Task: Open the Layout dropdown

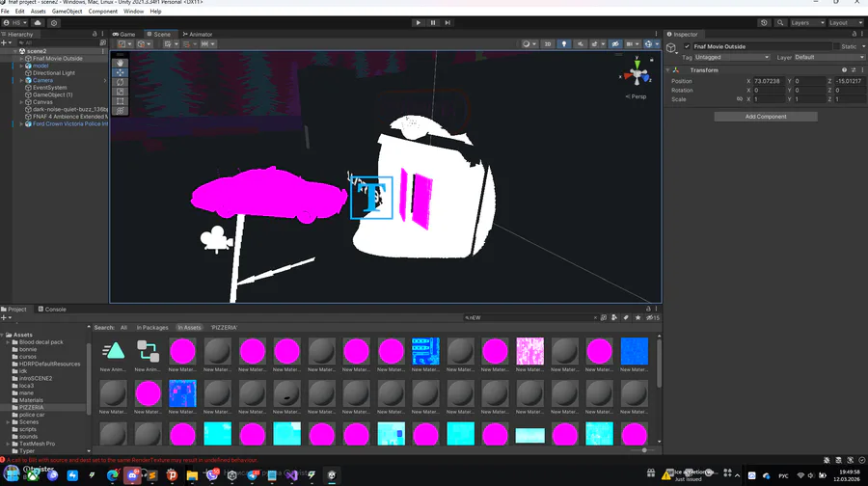Action: (x=846, y=23)
